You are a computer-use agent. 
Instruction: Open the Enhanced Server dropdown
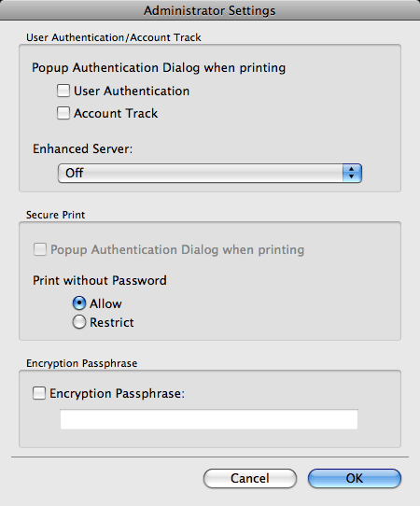(210, 173)
